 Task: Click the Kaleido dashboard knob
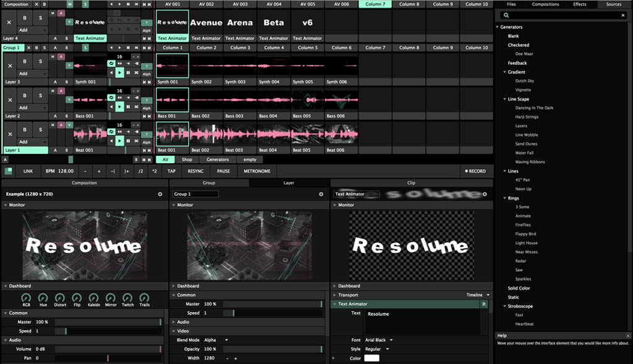tap(94, 298)
